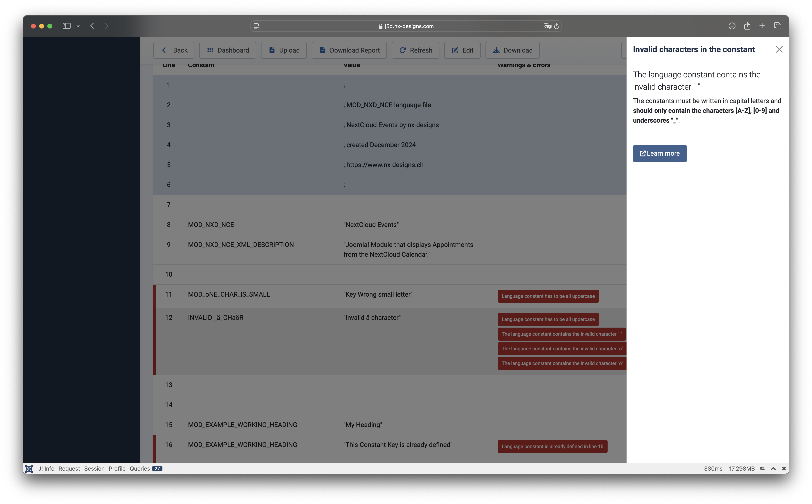
Task: Click the Download Report button
Action: 349,50
